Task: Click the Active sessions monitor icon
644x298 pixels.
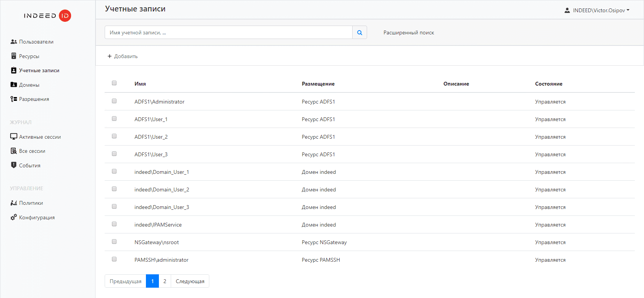Action: [x=14, y=137]
